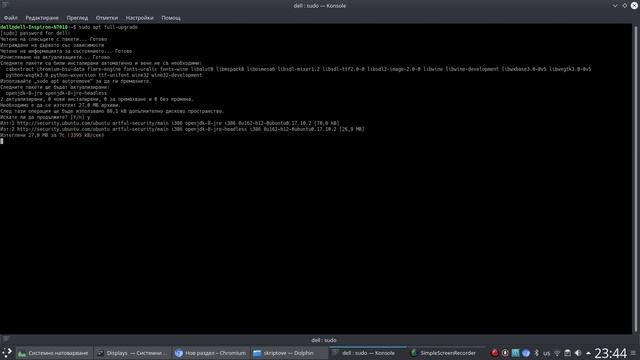Open the clipboard tray icon

567,353
